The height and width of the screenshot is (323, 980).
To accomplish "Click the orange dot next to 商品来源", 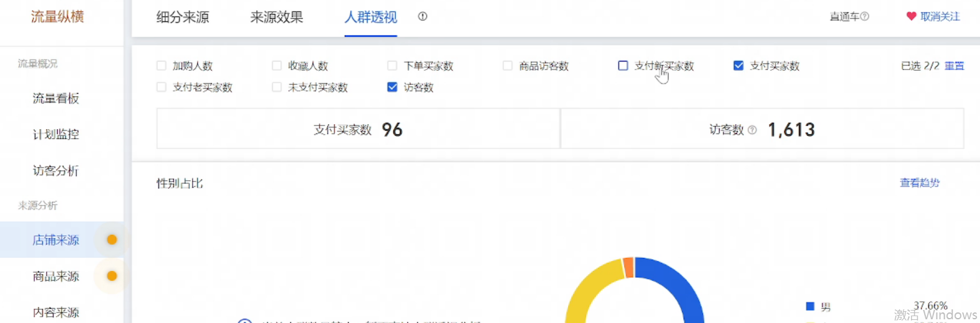I will click(112, 276).
